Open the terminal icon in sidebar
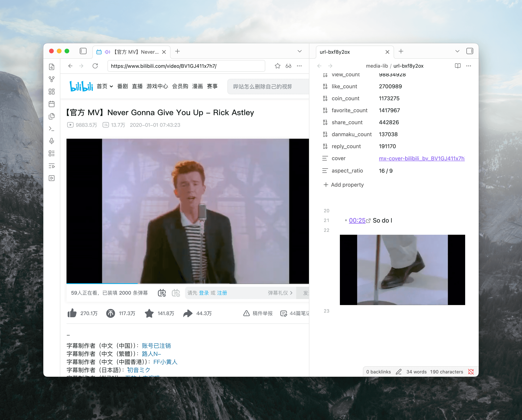 pos(52,129)
